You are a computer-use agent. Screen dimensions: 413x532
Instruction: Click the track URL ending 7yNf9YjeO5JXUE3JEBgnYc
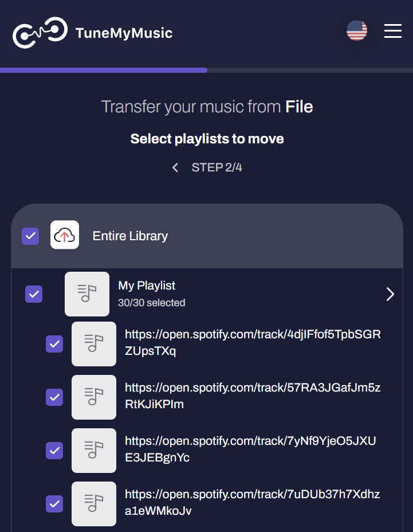coord(250,449)
